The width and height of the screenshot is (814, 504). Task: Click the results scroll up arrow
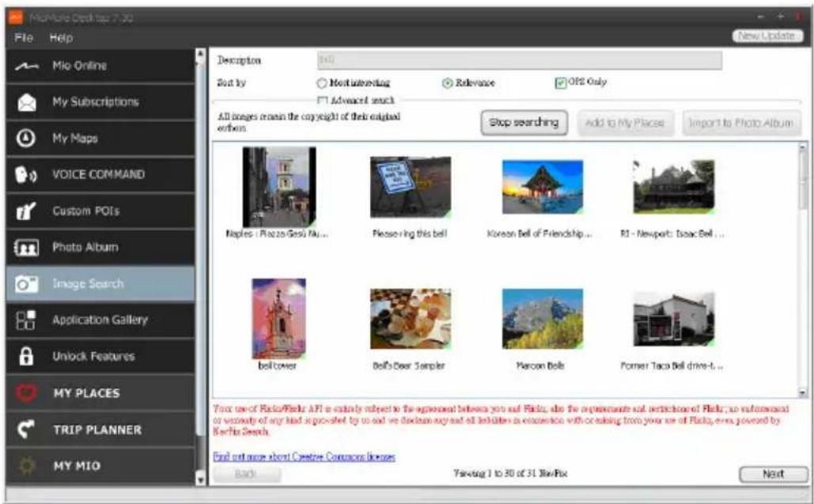click(x=803, y=147)
